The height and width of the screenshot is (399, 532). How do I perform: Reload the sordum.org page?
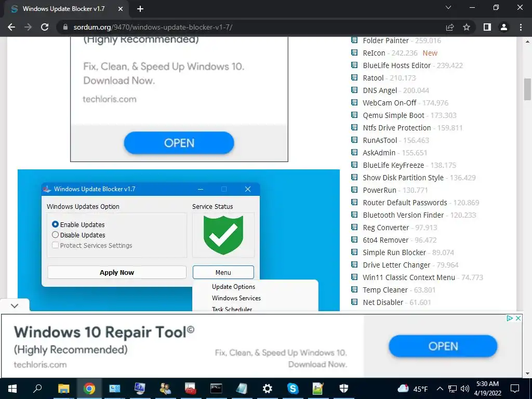coord(45,27)
